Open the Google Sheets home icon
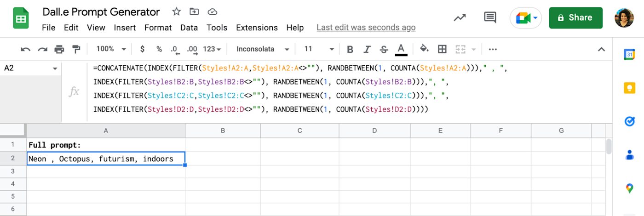The image size is (644, 216). point(21,18)
